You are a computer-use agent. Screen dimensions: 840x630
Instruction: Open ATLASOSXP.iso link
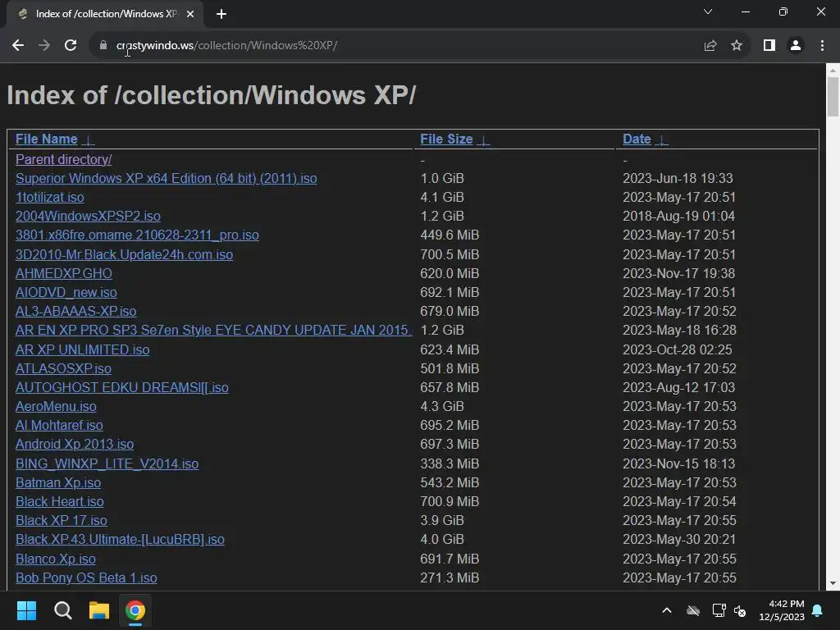coord(63,368)
